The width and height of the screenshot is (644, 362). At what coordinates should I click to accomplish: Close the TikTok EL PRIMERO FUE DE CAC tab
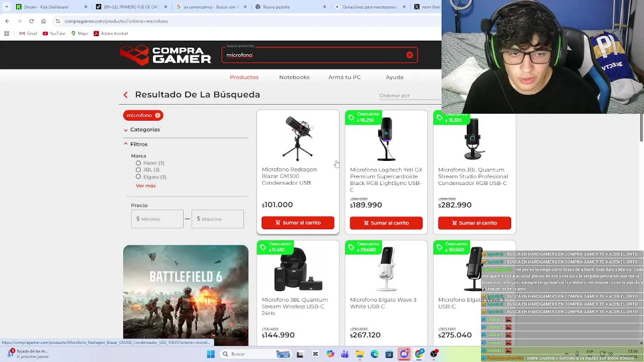click(x=166, y=7)
